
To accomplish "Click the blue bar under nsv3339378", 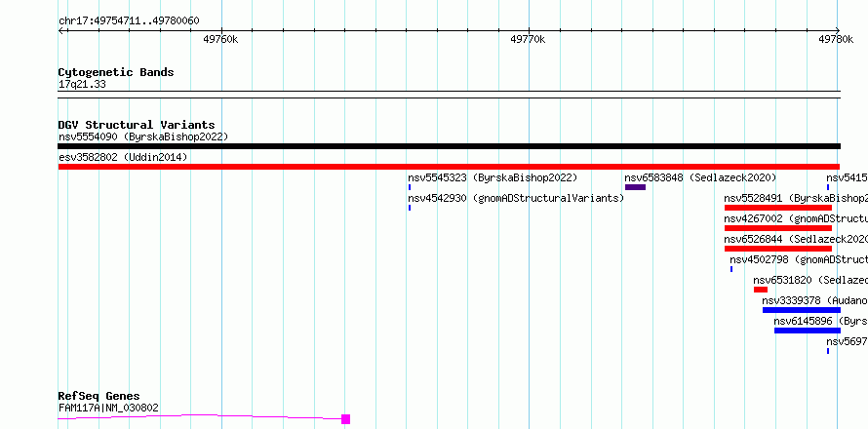I will pyautogui.click(x=802, y=310).
